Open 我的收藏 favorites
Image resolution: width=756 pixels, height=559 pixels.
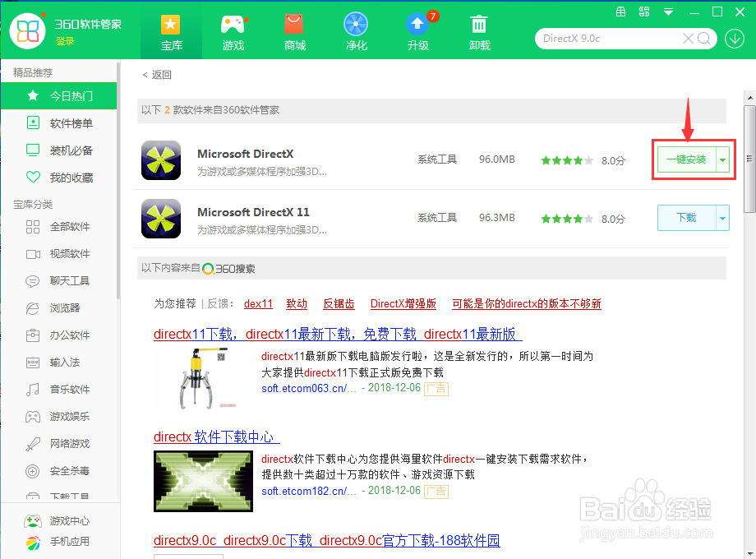(x=59, y=178)
